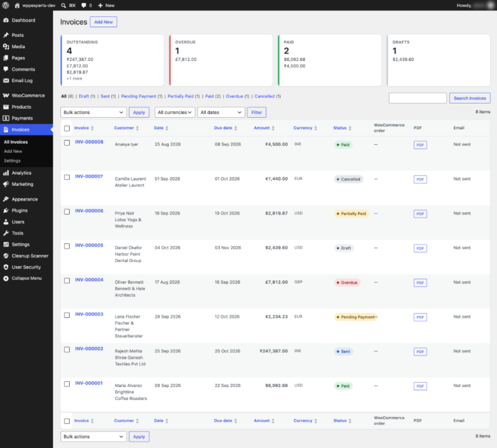Click the Outstanding summary card
Image resolution: width=497 pixels, height=448 pixels.
point(112,60)
